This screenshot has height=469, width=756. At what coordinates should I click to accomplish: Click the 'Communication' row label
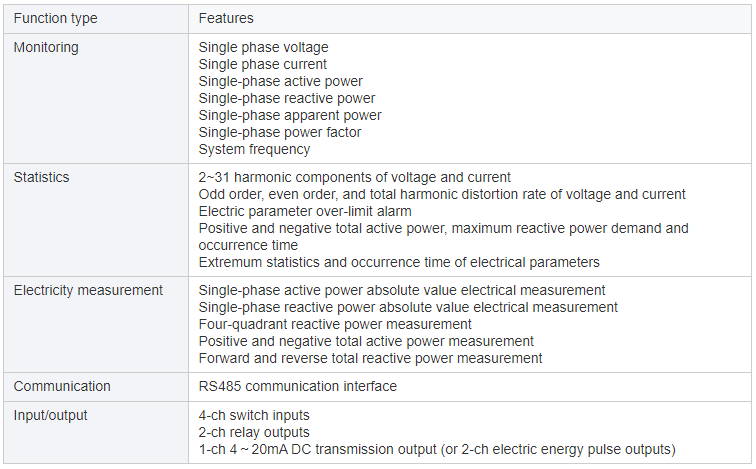click(62, 386)
